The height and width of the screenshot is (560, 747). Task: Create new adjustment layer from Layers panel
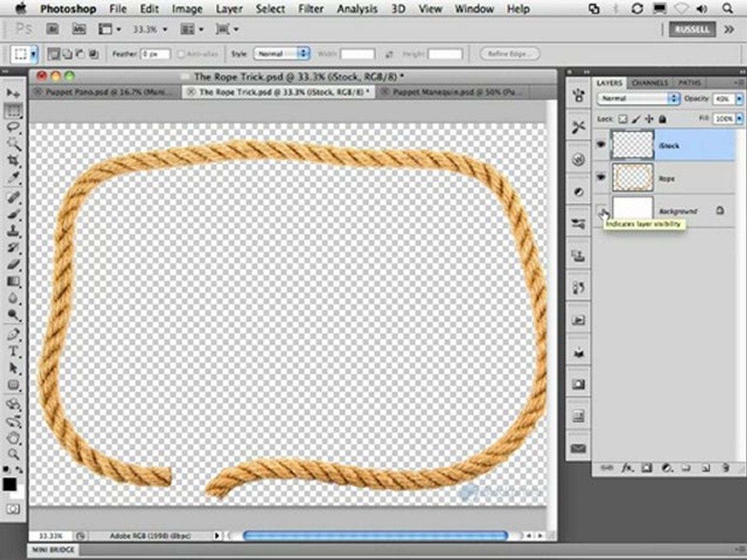coord(667,468)
